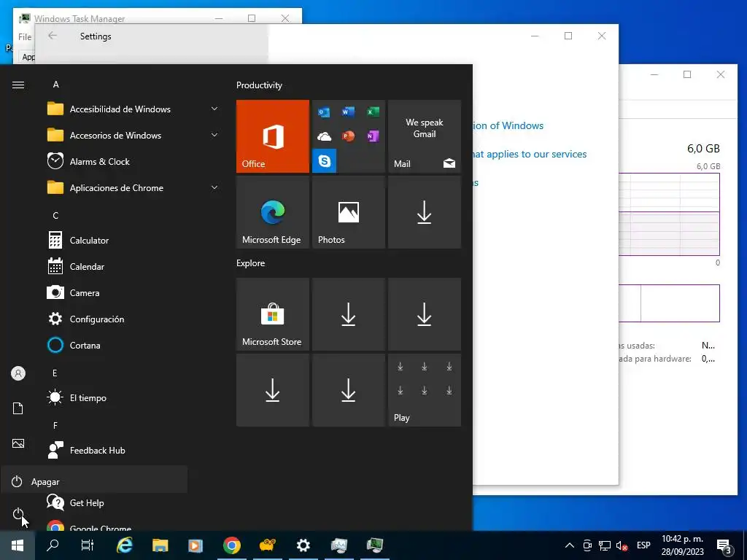747x560 pixels.
Task: Jump to letter F app index
Action: (55, 425)
